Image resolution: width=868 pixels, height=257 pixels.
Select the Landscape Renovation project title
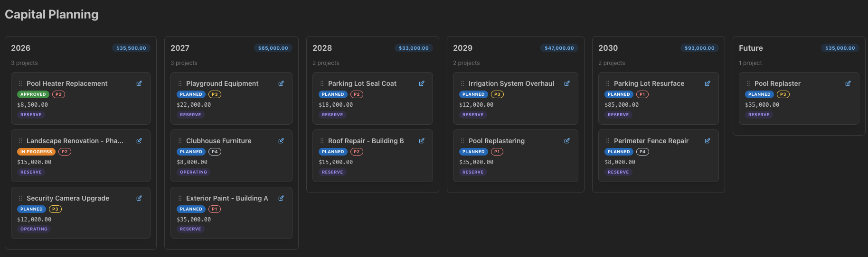pos(75,141)
